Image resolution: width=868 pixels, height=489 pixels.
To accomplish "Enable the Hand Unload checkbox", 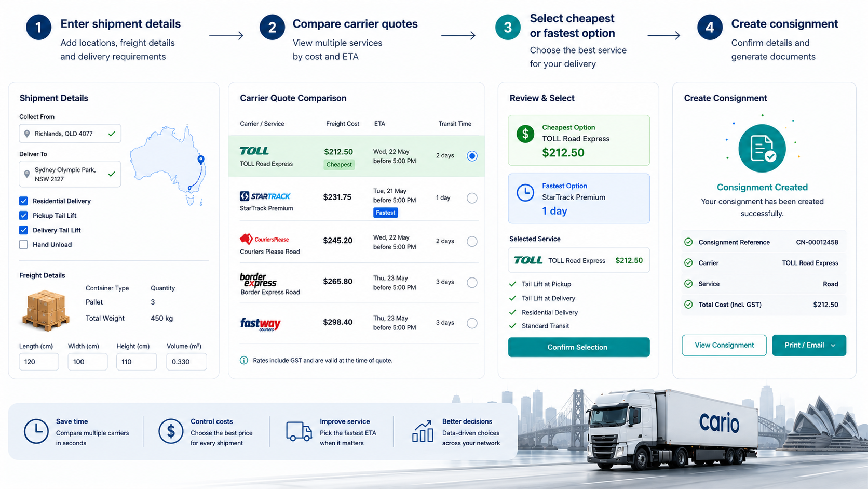I will click(x=23, y=245).
